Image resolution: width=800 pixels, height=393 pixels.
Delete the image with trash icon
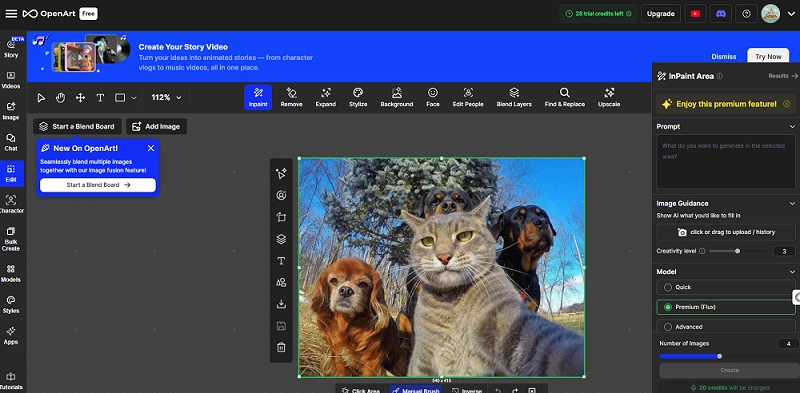(x=281, y=348)
